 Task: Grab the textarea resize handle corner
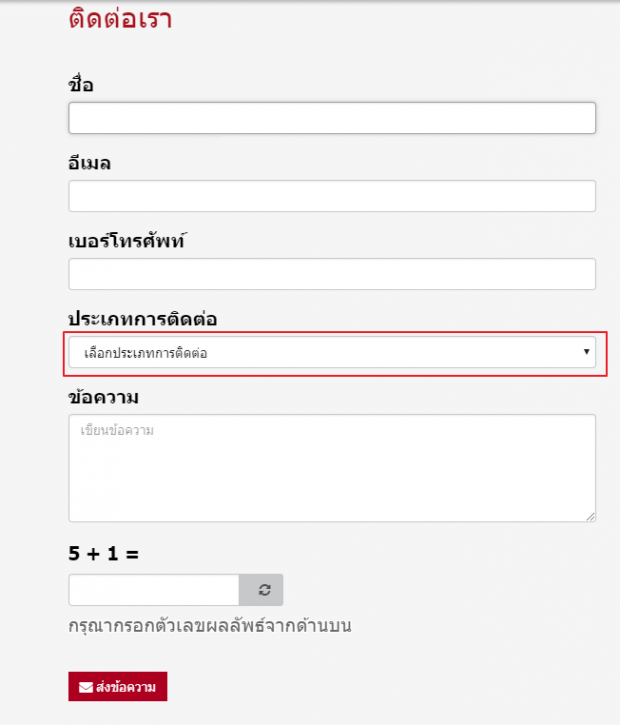(590, 517)
